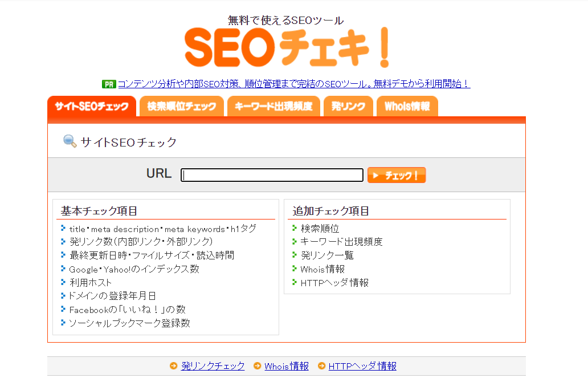Switch to the 検索順位チェック tab

pos(182,107)
